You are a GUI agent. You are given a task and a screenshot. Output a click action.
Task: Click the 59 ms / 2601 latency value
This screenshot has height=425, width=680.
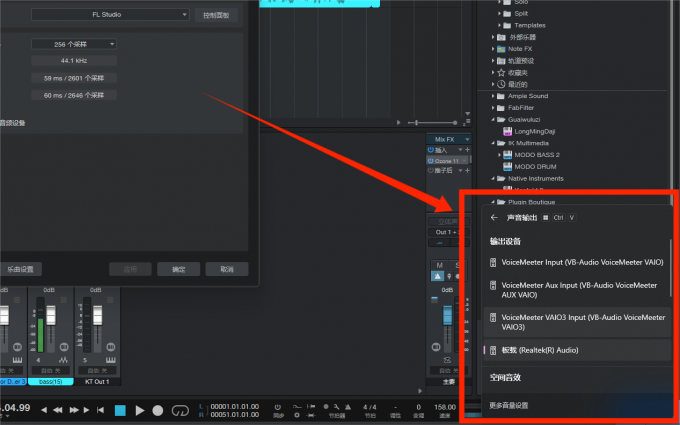74,78
